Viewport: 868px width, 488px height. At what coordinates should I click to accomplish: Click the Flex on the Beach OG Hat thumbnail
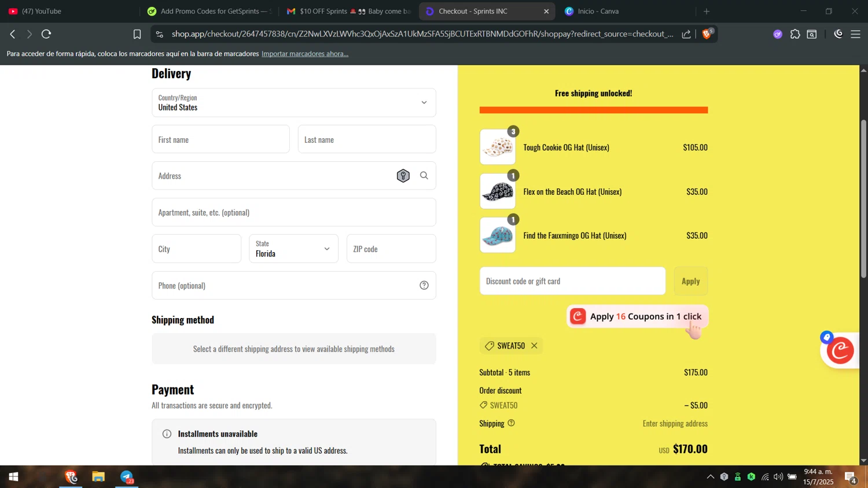498,191
